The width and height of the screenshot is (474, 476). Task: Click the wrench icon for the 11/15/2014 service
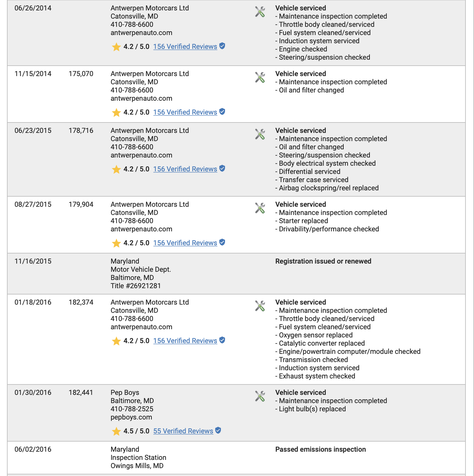click(x=260, y=78)
